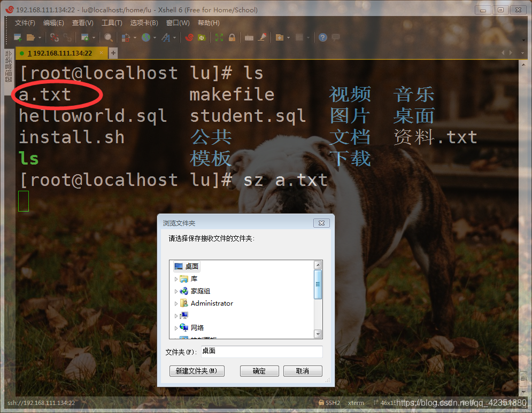
Task: Click the terminal scroll-up arrow
Action: pyautogui.click(x=523, y=65)
